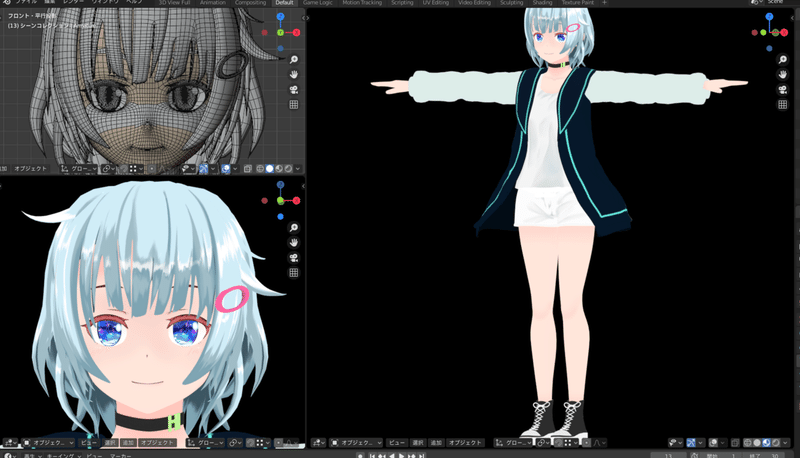Screen dimensions: 800x458
Task: Click current frame number field in timeline
Action: pos(668,455)
